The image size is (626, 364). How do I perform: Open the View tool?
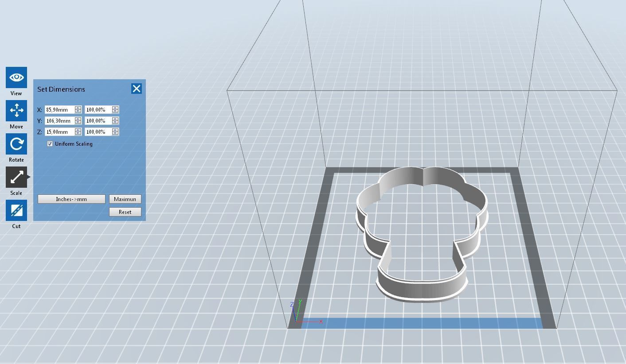click(16, 77)
